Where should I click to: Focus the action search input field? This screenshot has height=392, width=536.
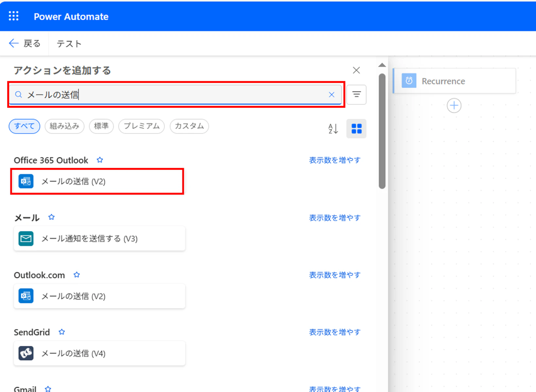175,95
